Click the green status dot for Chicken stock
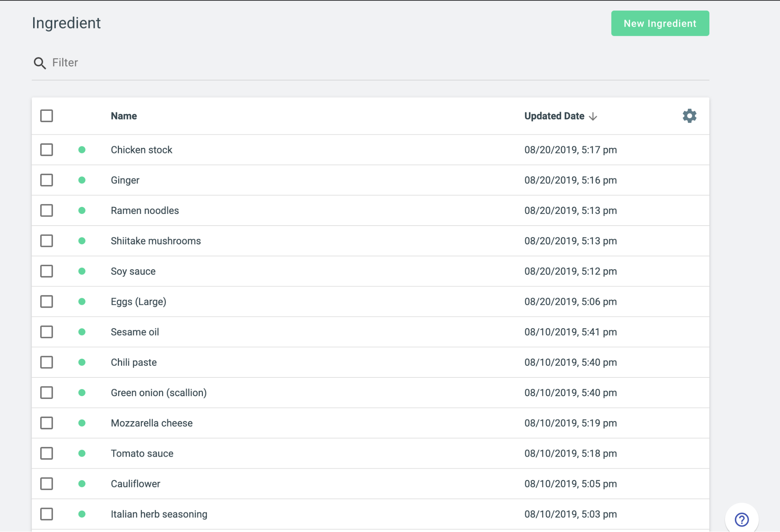 [82, 150]
